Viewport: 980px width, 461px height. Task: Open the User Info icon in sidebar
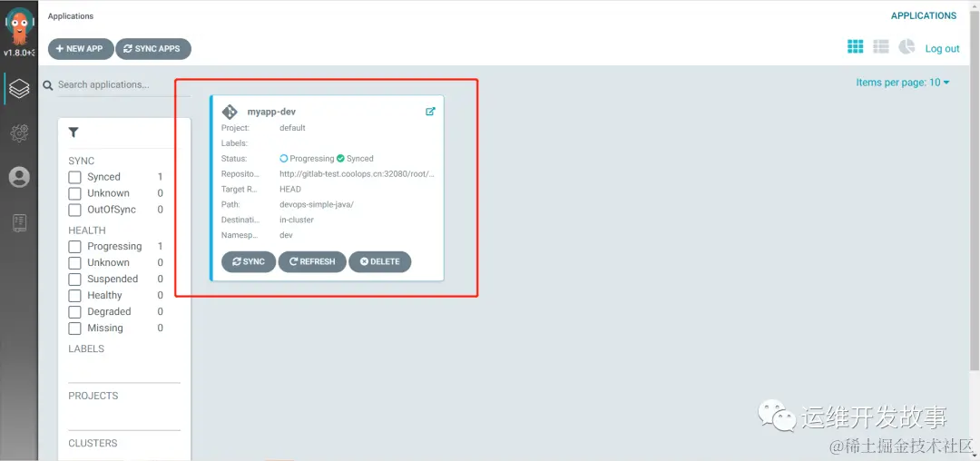(19, 177)
